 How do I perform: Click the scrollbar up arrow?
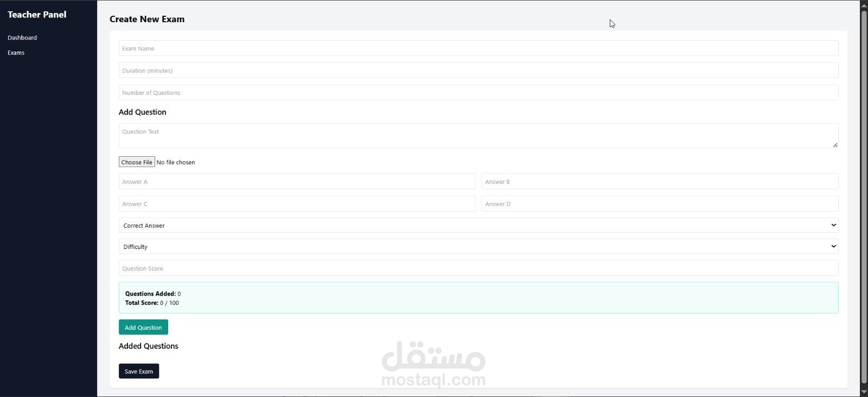click(864, 4)
